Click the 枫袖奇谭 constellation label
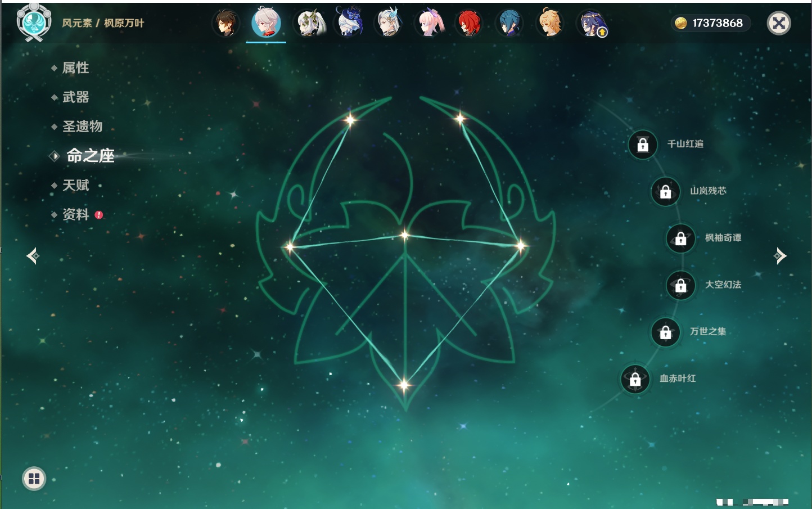Viewport: 812px width, 509px height. [x=723, y=238]
